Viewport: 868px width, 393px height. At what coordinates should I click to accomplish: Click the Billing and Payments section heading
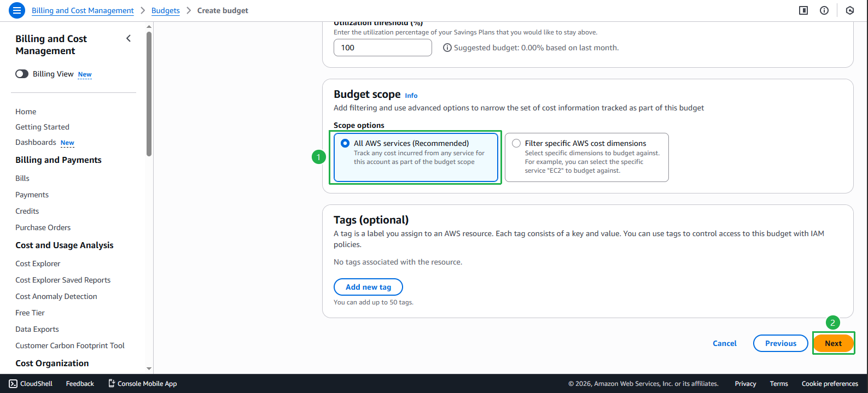pos(59,160)
